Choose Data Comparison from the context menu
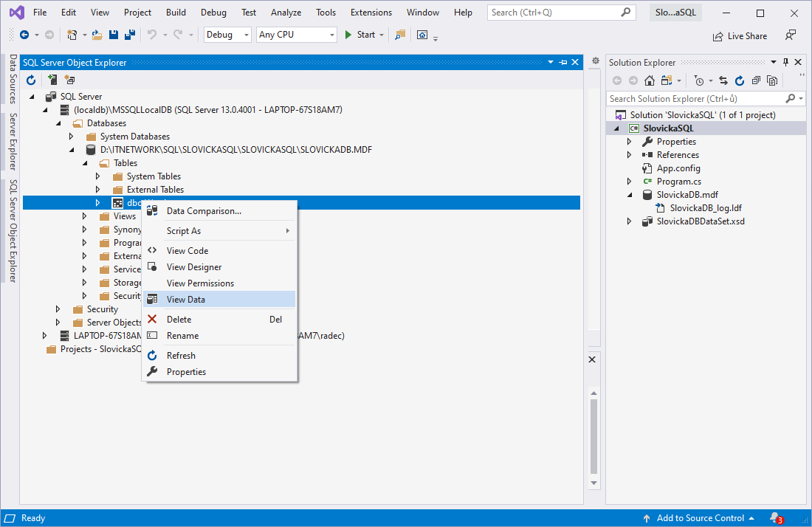Viewport: 812px width, 527px height. (219, 210)
